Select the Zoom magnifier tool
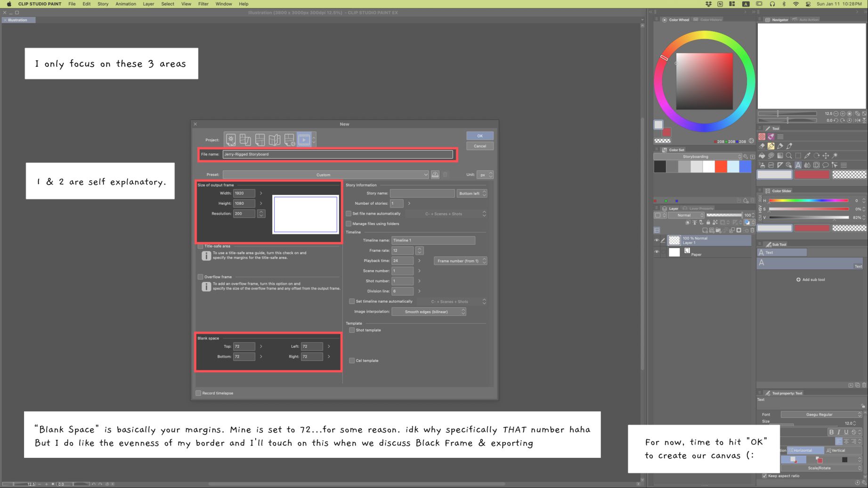 789,155
